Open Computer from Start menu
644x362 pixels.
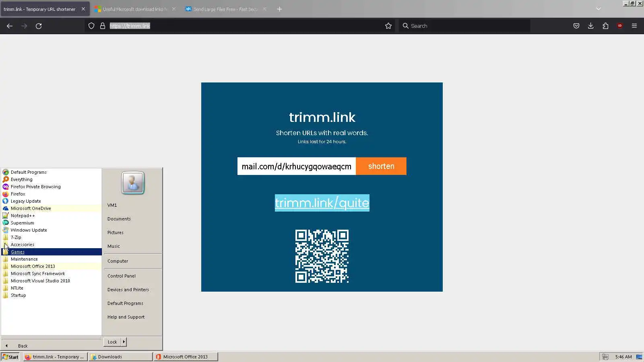[x=132, y=261]
